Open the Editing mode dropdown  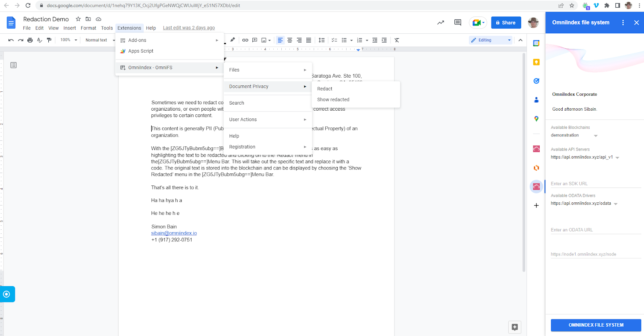pos(491,40)
